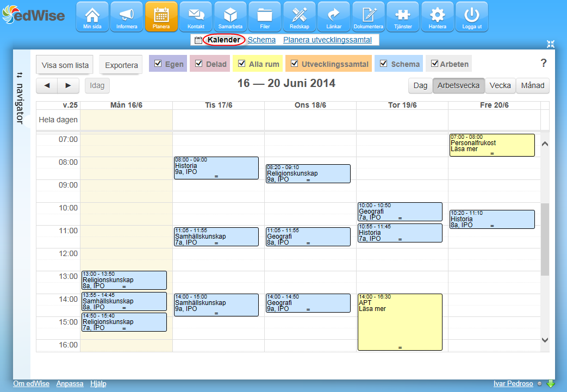567x392 pixels.
Task: Click Läsa mer in APT event
Action: 372,309
